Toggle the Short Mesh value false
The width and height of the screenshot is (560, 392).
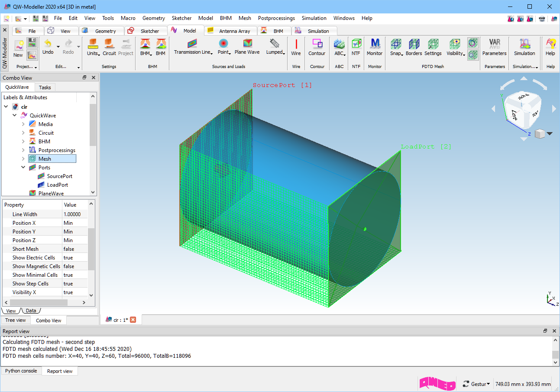coord(75,249)
